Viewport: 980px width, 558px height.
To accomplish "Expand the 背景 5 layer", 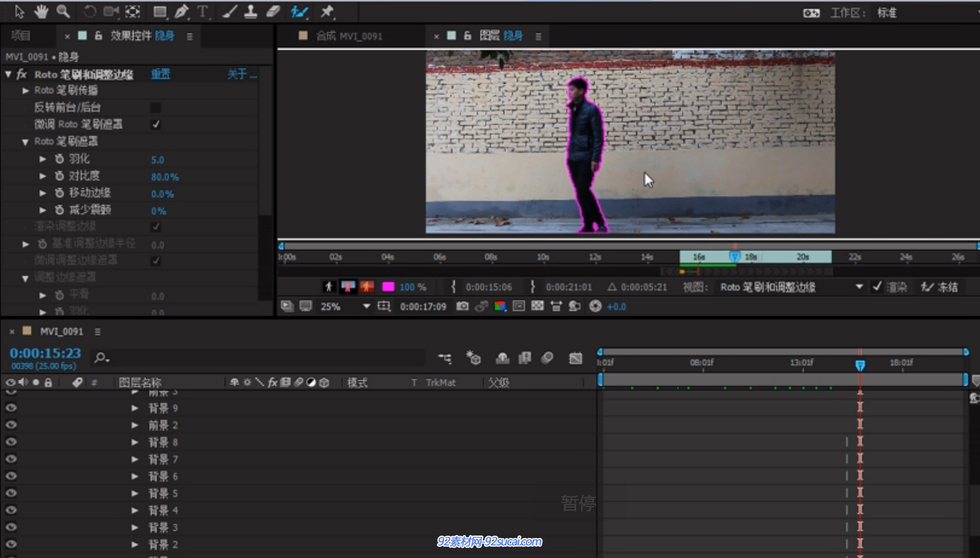I will [135, 493].
